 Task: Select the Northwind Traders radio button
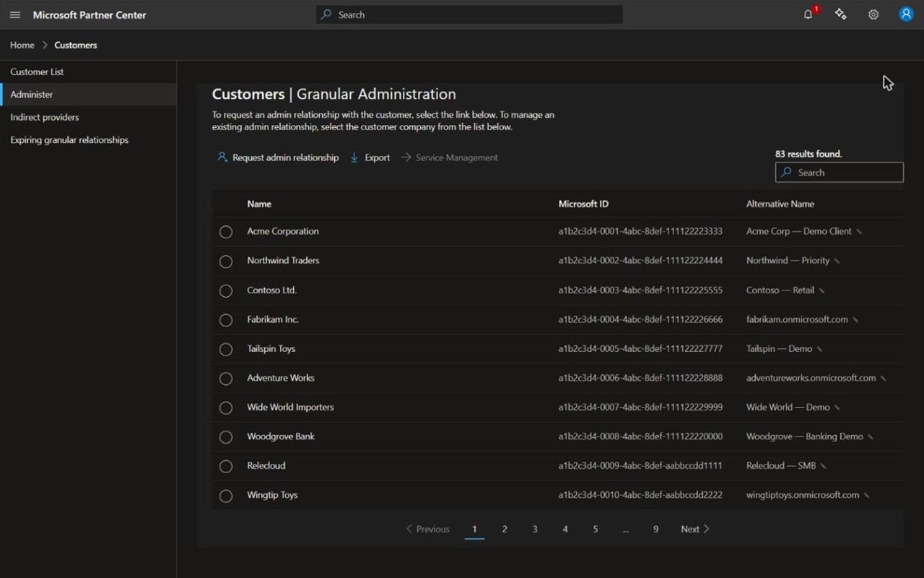[x=226, y=262]
